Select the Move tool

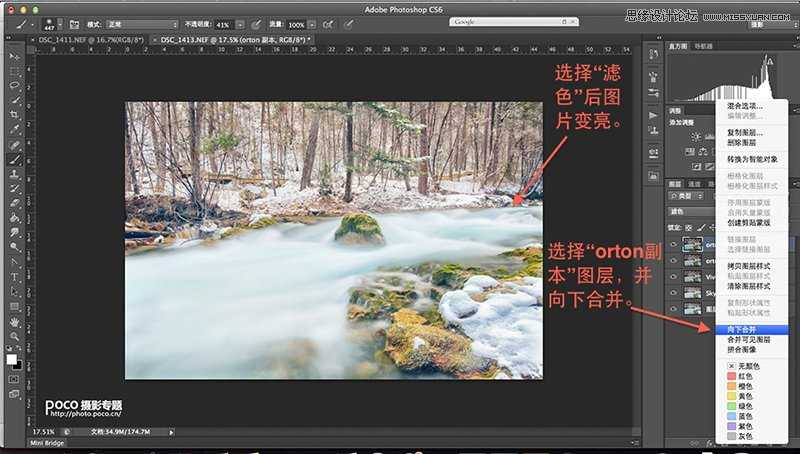(14, 56)
